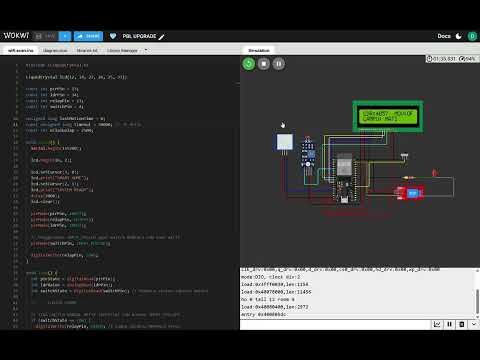Select the first editor file tab
480x360 pixels.
tap(21, 50)
